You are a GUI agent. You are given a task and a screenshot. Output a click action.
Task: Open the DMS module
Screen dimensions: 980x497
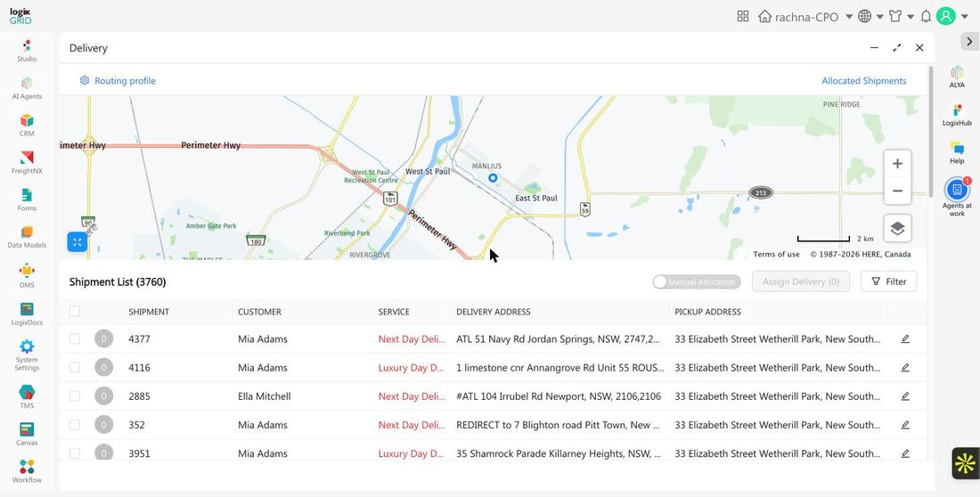26,276
